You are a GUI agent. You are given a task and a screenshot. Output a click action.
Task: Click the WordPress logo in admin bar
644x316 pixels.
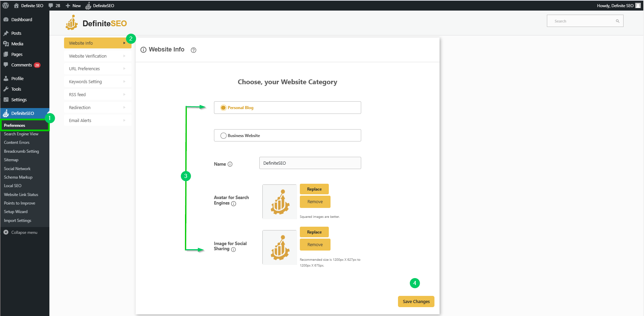click(x=5, y=5)
